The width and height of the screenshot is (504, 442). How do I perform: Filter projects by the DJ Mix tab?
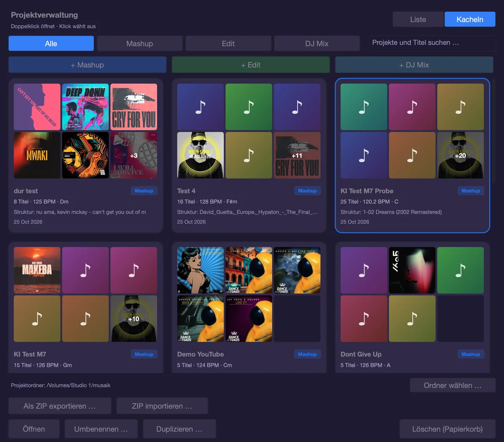(x=317, y=43)
